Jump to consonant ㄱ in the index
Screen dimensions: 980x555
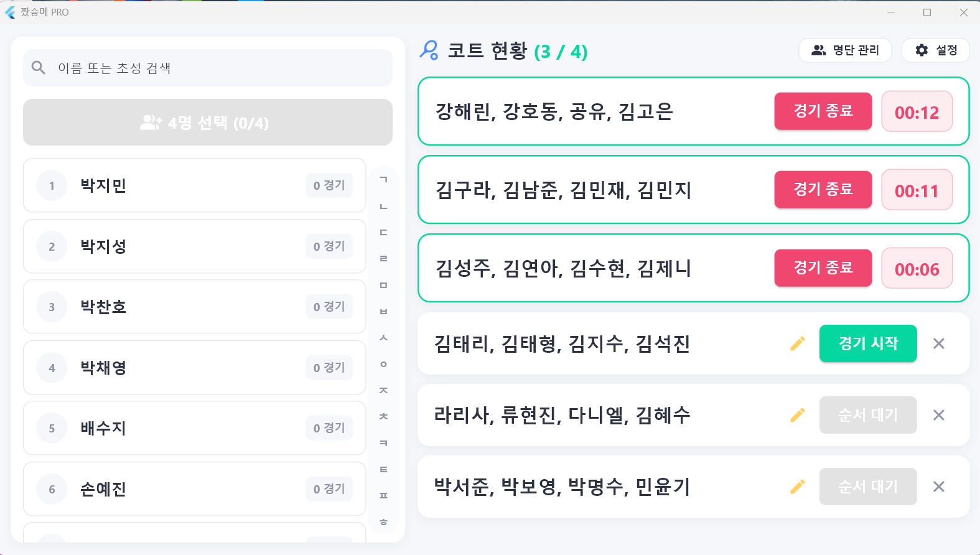[384, 180]
